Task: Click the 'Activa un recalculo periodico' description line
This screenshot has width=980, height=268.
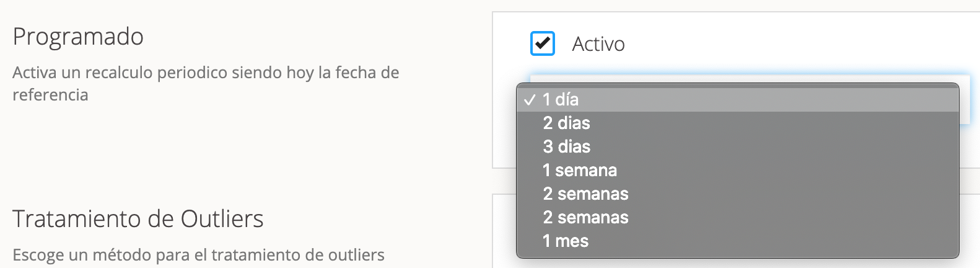Action: [206, 73]
